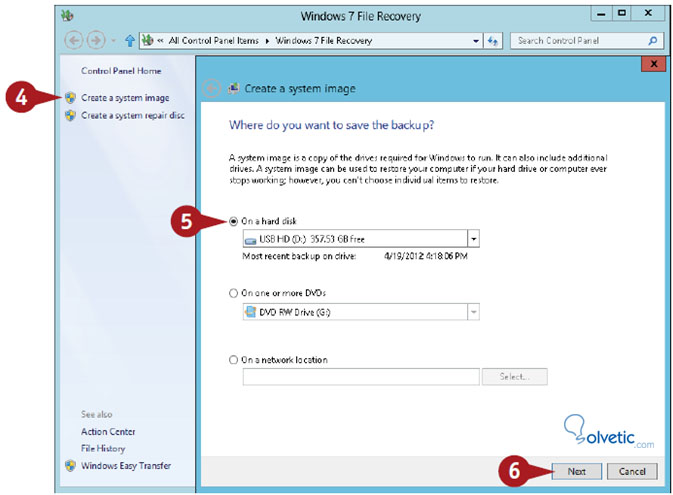Click 'All Control Panel Items' breadcrumb
The image size is (673, 495).
[213, 41]
